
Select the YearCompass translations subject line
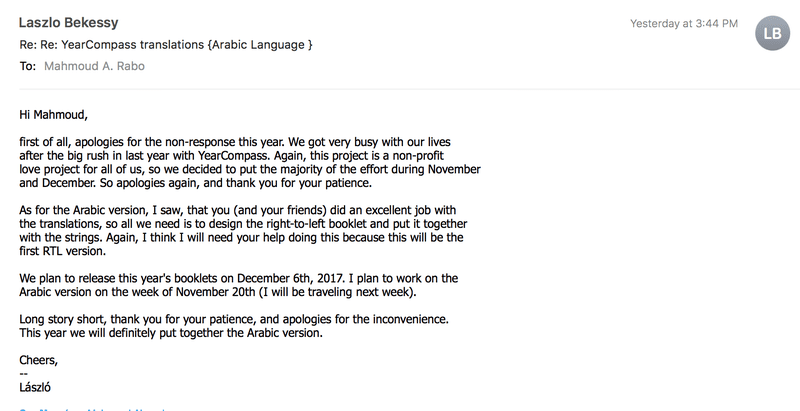pyautogui.click(x=166, y=45)
